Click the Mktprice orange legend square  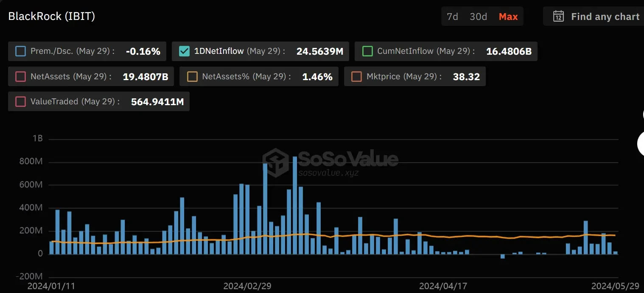356,76
